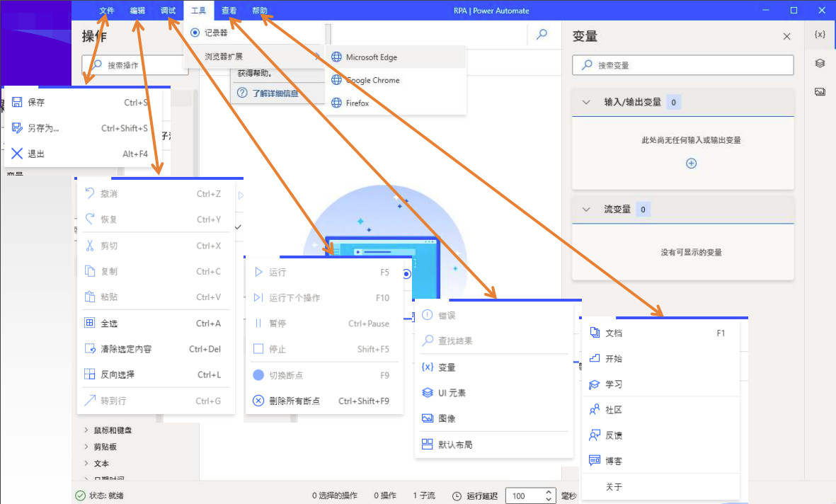The height and width of the screenshot is (504, 836).
Task: Click the search magnifier above the canvas
Action: 542,34
